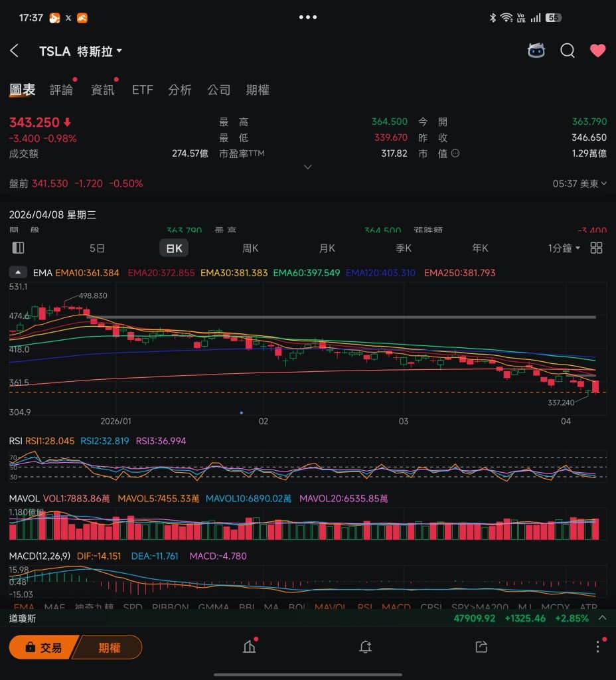This screenshot has height=680, width=616.
Task: Tap the 498.830 high price marker
Action: tap(93, 296)
